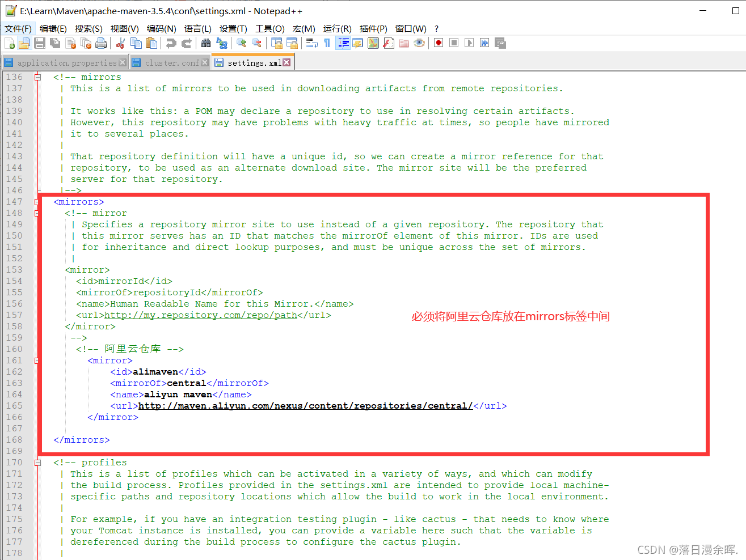Zoom out with the magnifier minus icon
The image size is (746, 560).
pyautogui.click(x=257, y=43)
